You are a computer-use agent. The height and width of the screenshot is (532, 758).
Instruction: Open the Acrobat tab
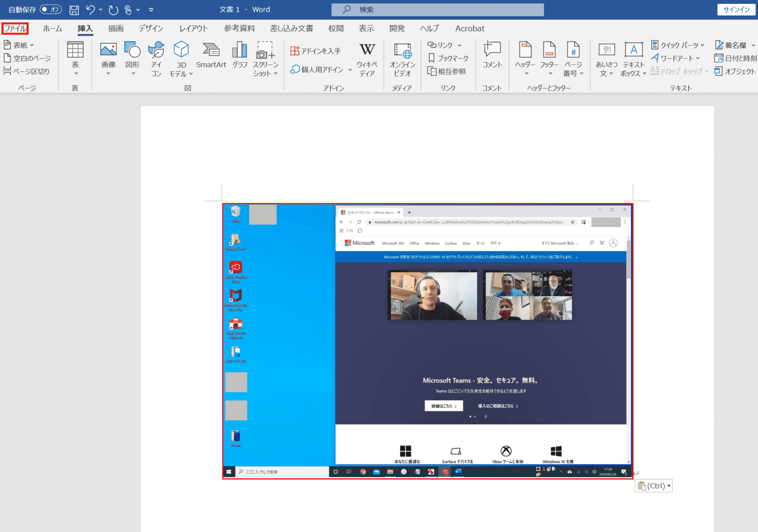click(x=470, y=29)
